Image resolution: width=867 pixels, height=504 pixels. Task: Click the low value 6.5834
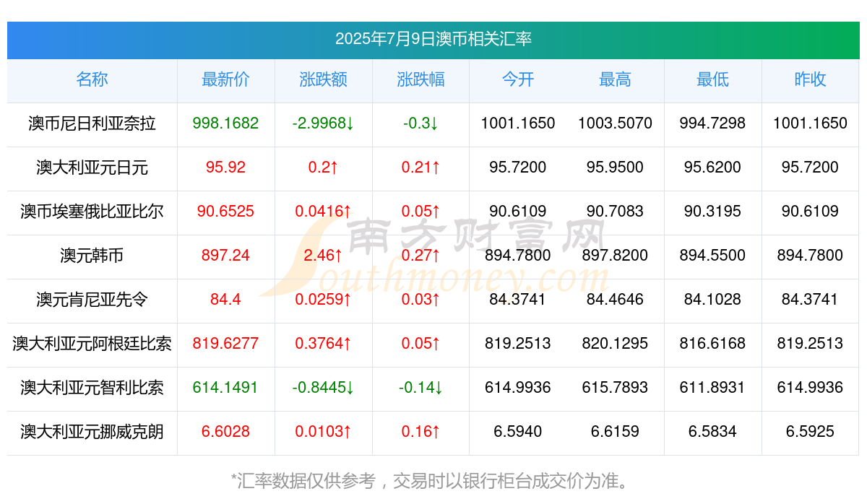tap(712, 432)
